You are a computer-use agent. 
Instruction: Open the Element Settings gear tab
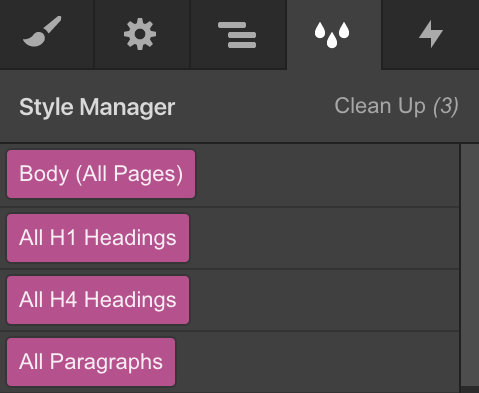tap(142, 34)
